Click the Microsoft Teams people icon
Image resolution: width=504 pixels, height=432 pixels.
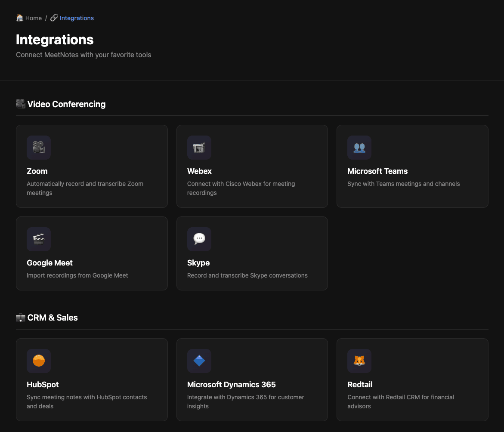tap(359, 148)
